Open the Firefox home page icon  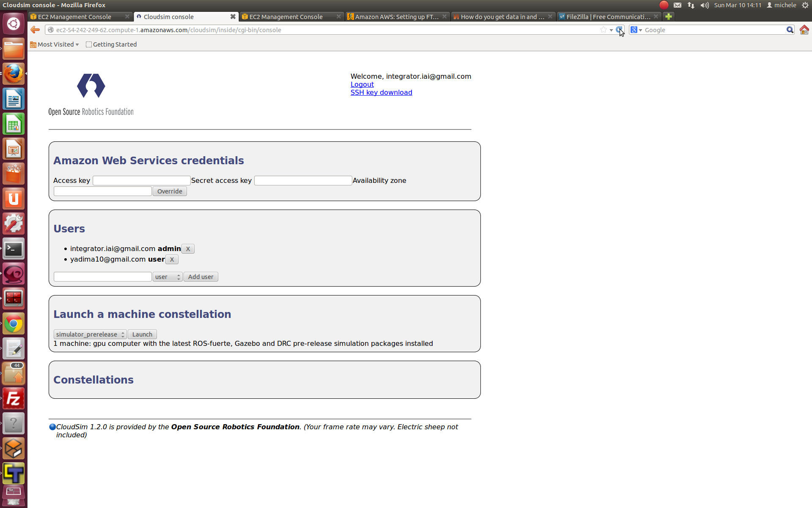pos(804,30)
